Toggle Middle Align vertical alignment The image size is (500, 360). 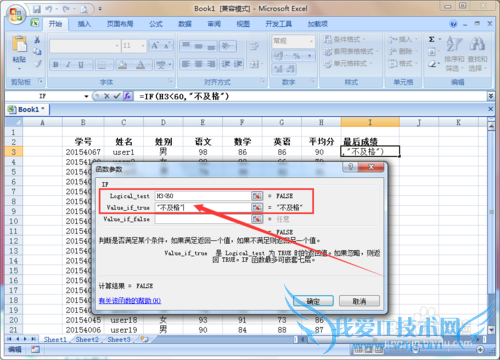pyautogui.click(x=199, y=46)
